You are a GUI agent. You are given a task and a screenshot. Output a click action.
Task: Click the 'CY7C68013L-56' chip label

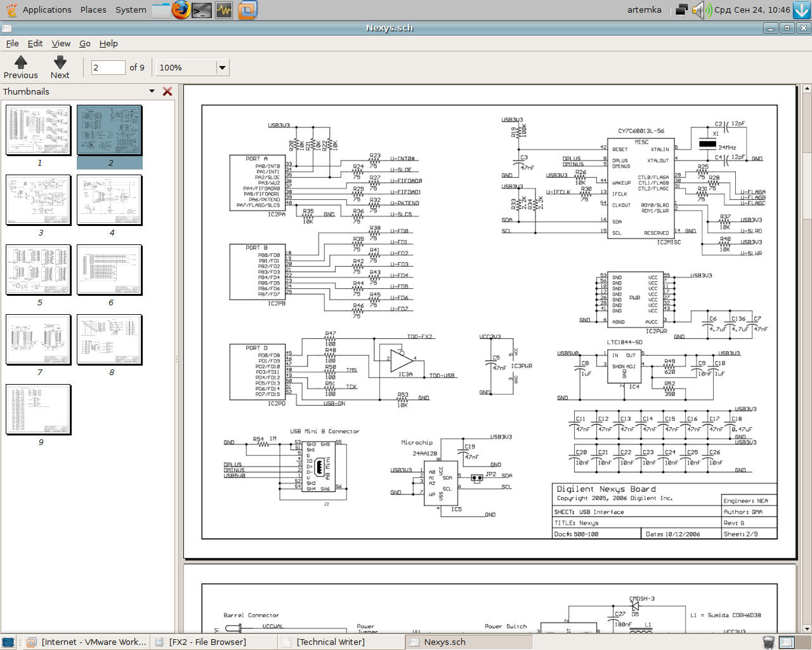(x=641, y=131)
